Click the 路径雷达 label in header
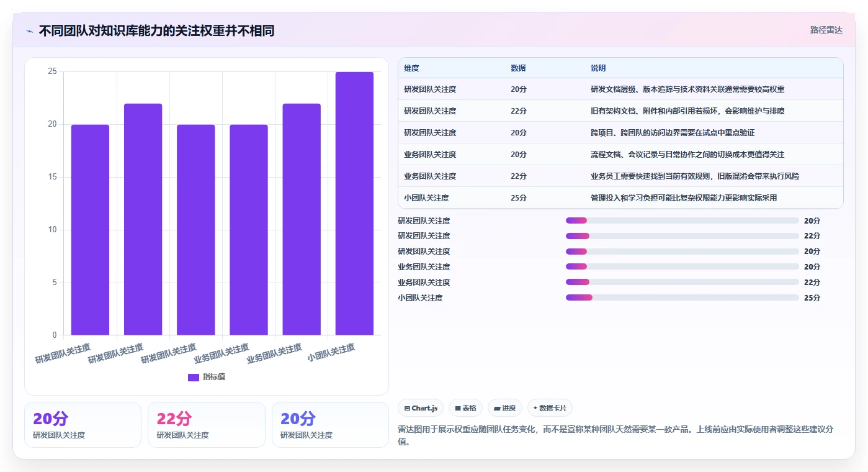Viewport: 868px width, 472px height. [826, 30]
